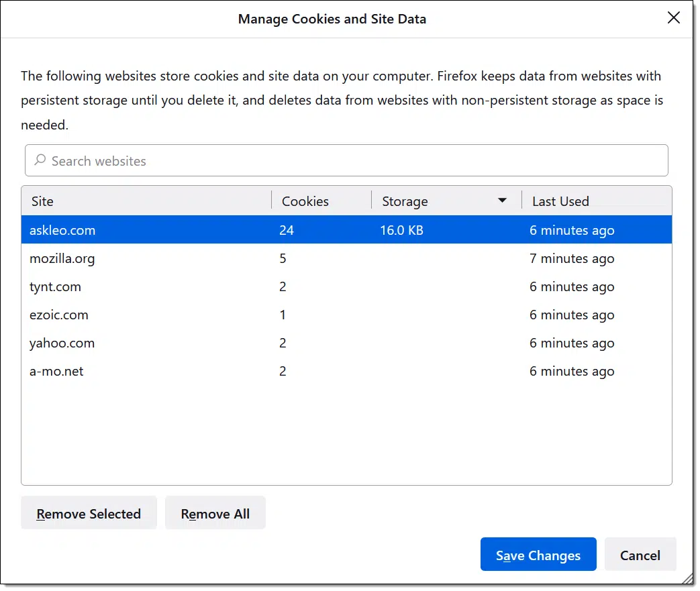Click the 16.0 KB storage value
700x591 pixels.
(401, 230)
